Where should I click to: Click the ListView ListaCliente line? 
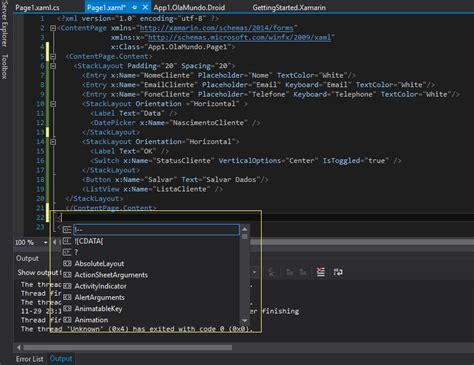[x=152, y=189]
